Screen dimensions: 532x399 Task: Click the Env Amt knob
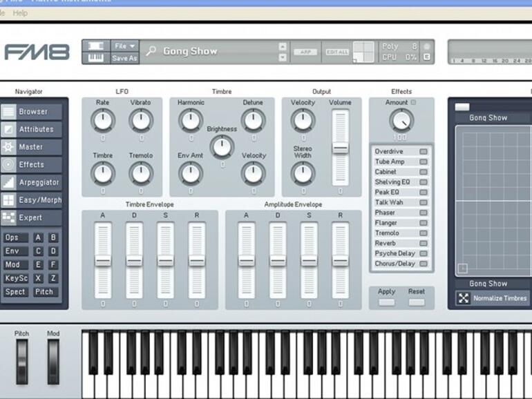point(191,173)
